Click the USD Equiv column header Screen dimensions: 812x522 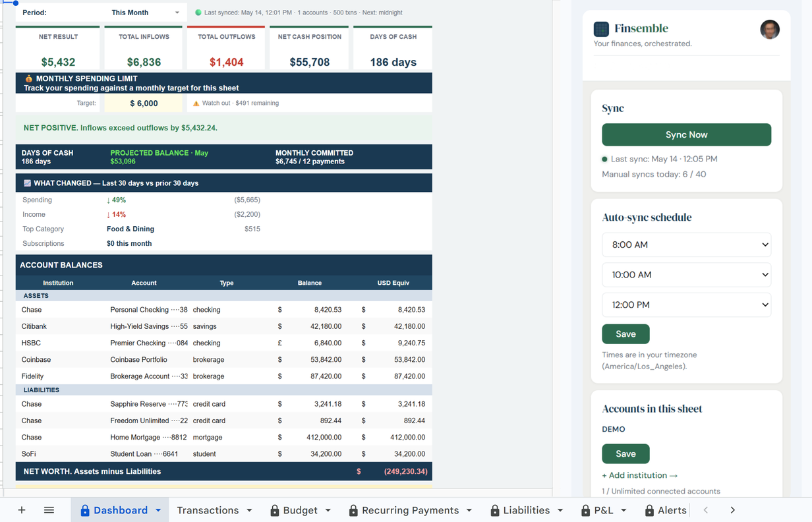click(x=393, y=283)
